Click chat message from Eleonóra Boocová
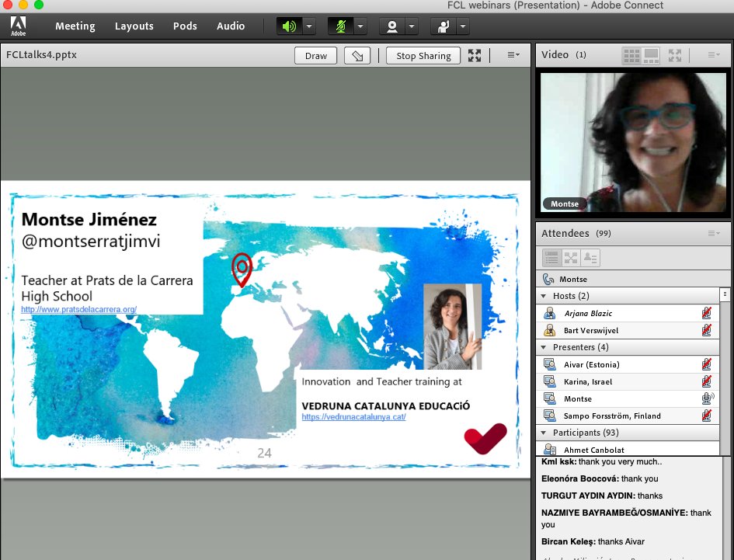This screenshot has height=560, width=734. (600, 478)
